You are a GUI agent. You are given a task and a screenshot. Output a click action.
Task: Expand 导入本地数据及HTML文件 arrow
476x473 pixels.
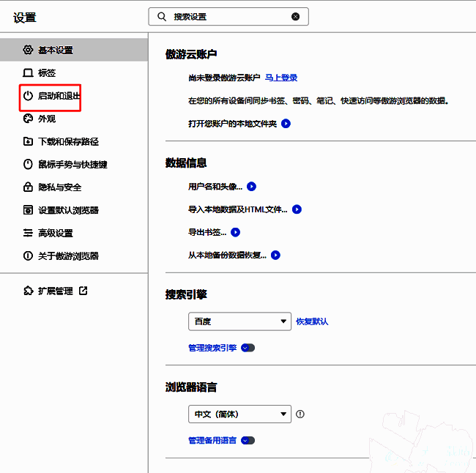click(297, 209)
